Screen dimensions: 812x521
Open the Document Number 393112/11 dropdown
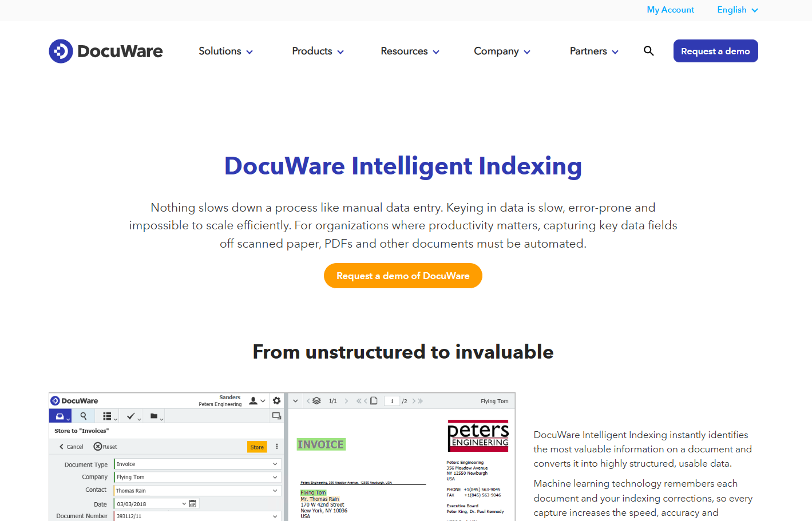(x=197, y=516)
